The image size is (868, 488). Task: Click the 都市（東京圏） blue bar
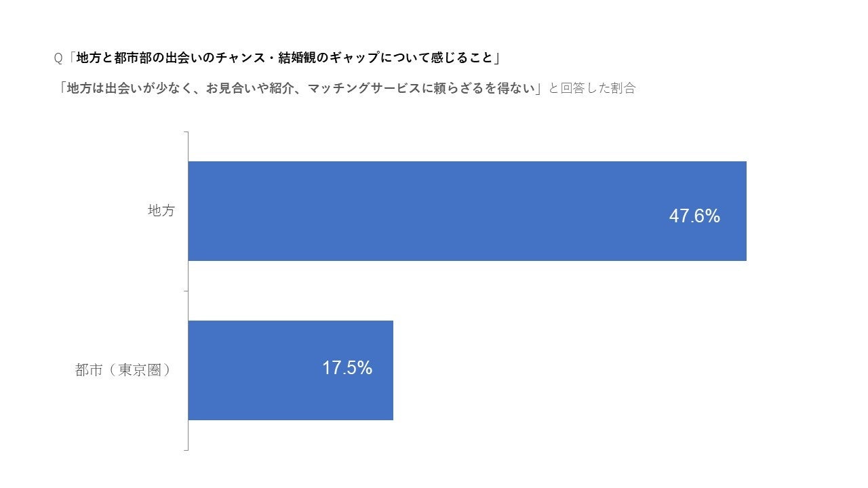click(x=291, y=370)
